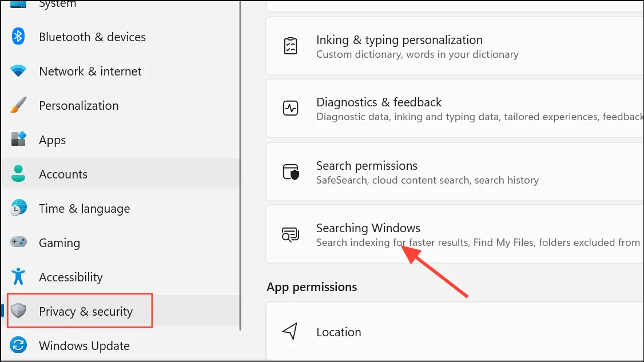Screen dimensions: 644x362
Task: Click the Accessibility figure icon
Action: (x=18, y=277)
